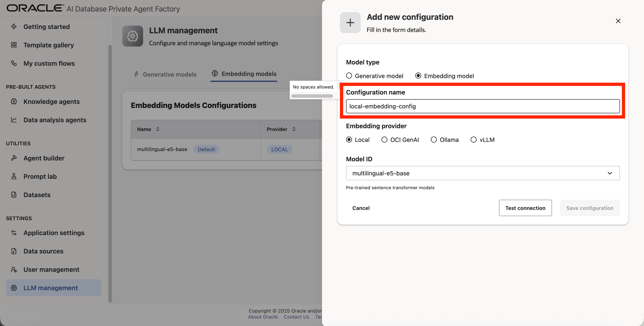Click the Data sources file icon

pos(14,251)
